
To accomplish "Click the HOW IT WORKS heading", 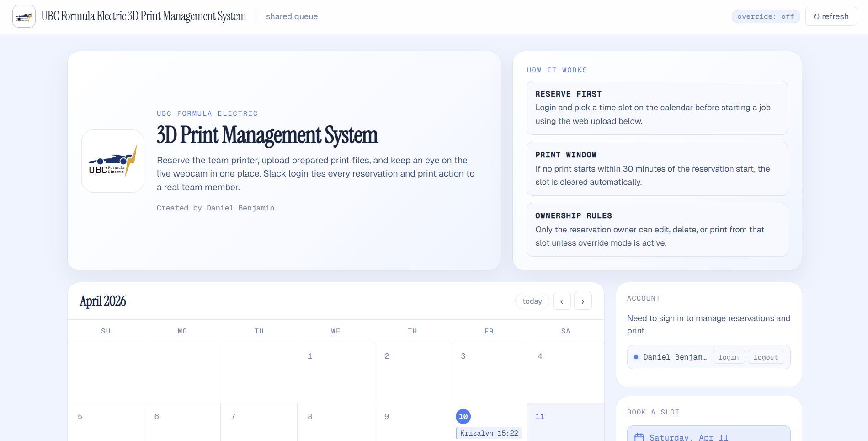I will click(x=557, y=70).
